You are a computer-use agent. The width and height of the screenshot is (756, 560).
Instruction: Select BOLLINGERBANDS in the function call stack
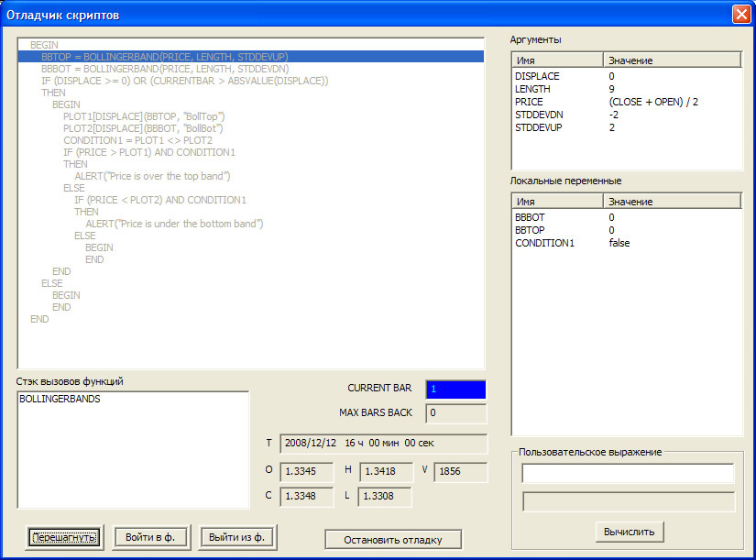click(61, 399)
